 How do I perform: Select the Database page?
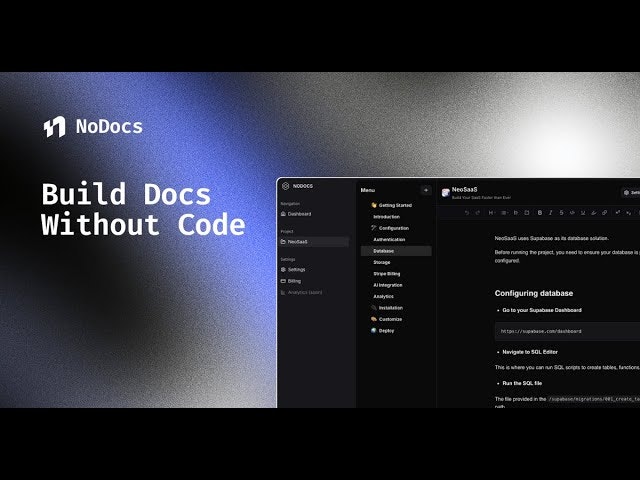396,251
